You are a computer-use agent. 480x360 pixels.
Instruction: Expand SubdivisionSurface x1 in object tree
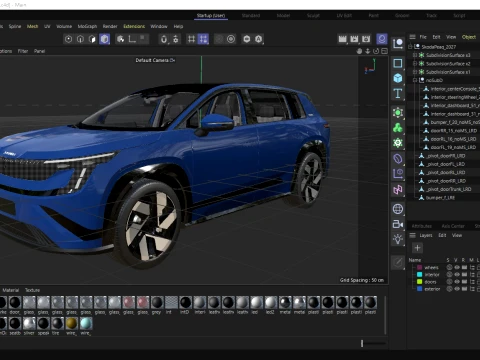(415, 72)
